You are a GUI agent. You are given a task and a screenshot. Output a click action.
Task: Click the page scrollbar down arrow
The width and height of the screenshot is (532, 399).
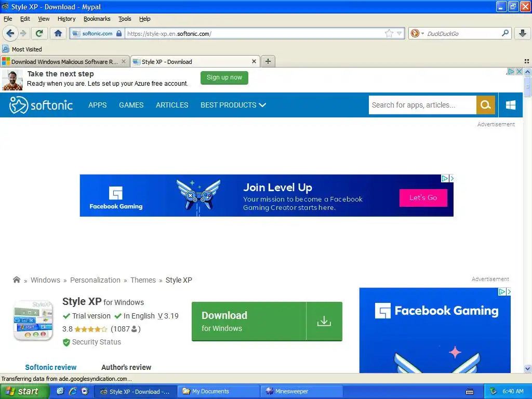tap(527, 368)
